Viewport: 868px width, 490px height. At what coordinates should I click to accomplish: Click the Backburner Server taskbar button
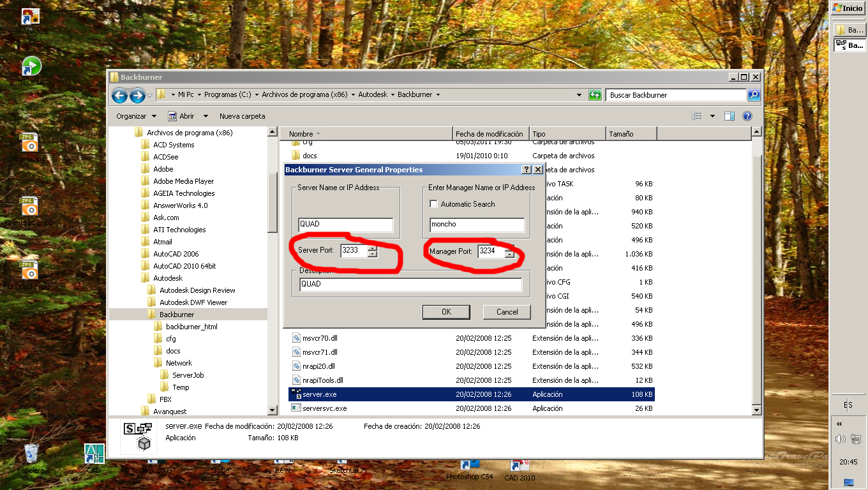[849, 45]
